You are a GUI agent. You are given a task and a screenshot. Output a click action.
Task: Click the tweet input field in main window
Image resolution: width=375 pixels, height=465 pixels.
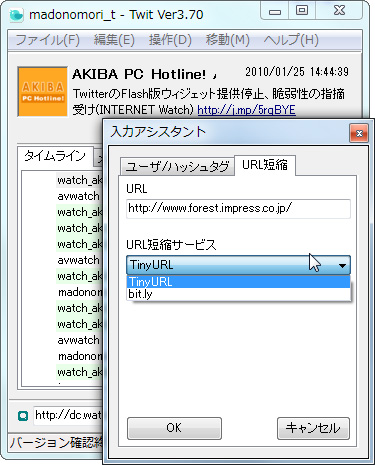coord(68,415)
